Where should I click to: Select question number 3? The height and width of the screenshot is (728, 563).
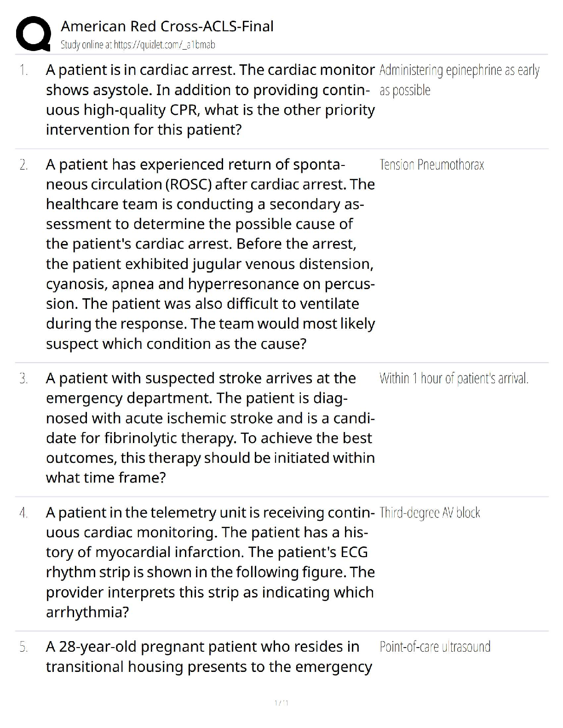[23, 379]
